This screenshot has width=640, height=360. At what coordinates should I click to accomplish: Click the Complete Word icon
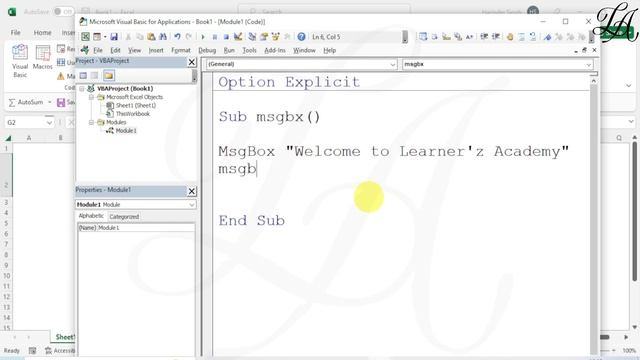coord(469,37)
